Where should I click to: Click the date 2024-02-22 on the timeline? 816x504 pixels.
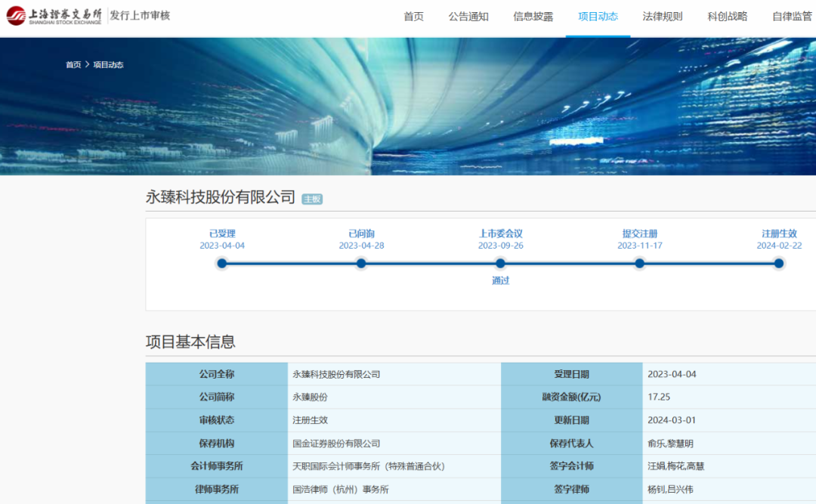(x=779, y=246)
